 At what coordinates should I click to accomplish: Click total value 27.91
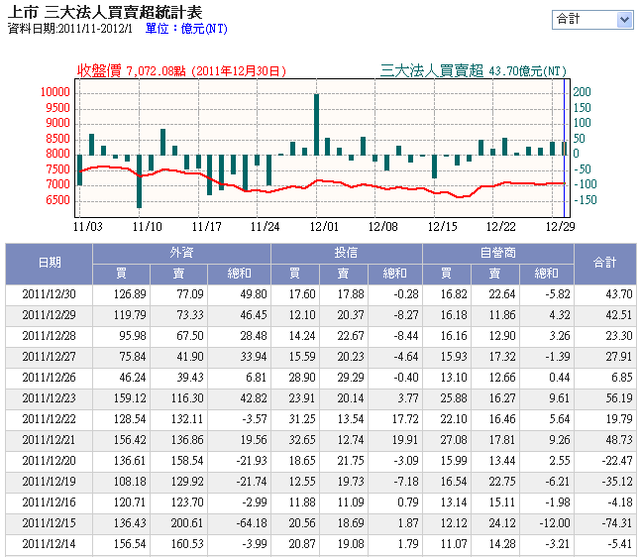tap(619, 357)
